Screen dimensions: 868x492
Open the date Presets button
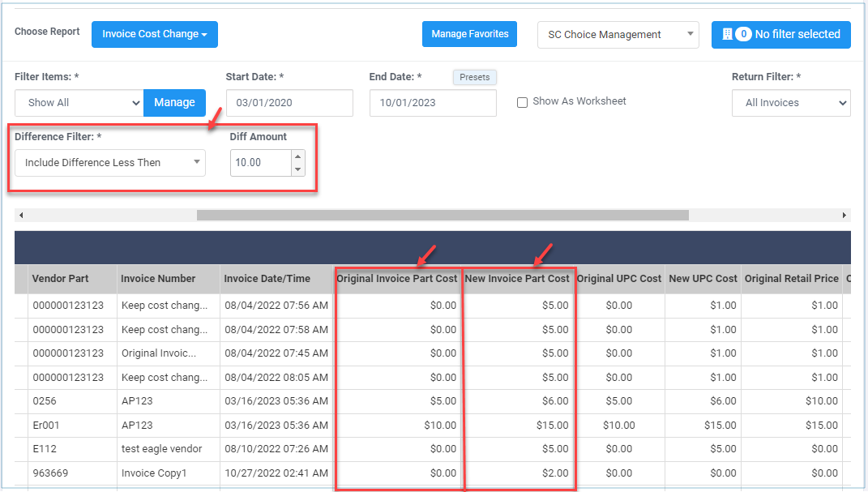click(474, 77)
